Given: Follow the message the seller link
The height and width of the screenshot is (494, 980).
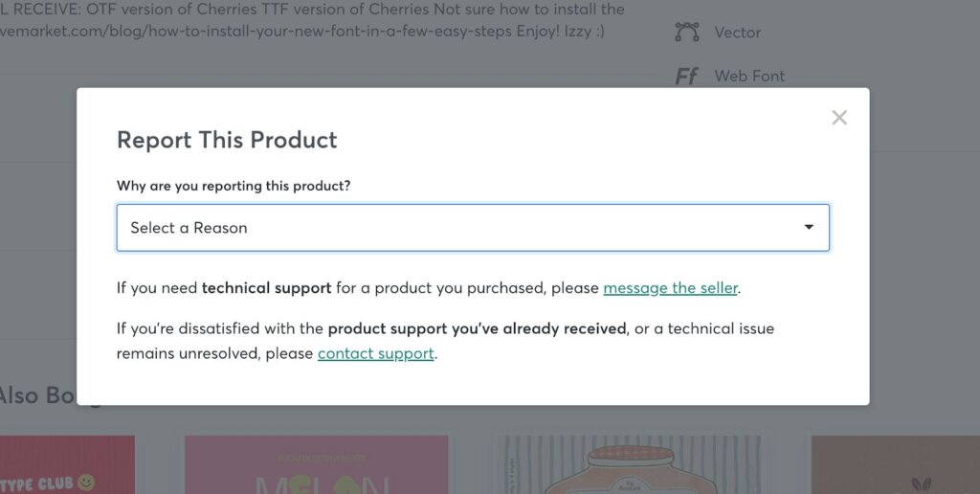Looking at the screenshot, I should click(x=670, y=287).
